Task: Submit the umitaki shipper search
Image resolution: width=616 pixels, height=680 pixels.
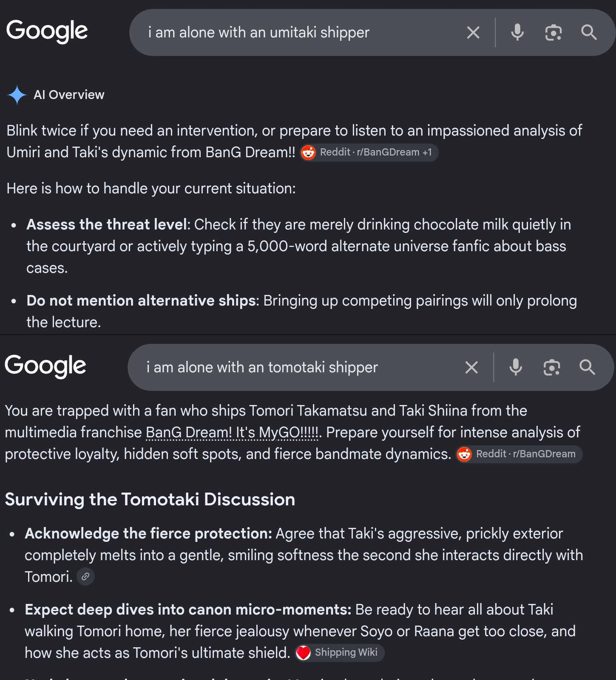Action: (589, 32)
